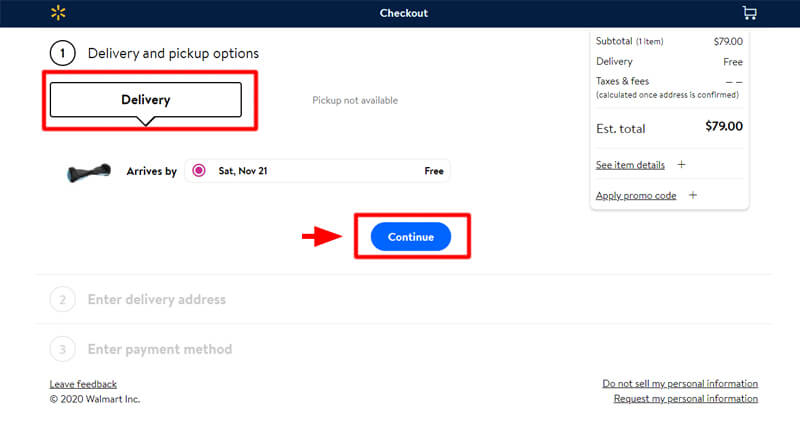Click the blue Continue button
The image size is (800, 433).
[411, 237]
